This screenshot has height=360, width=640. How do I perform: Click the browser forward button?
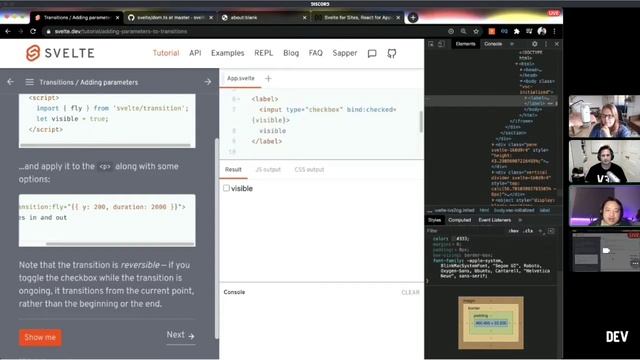[x=20, y=31]
